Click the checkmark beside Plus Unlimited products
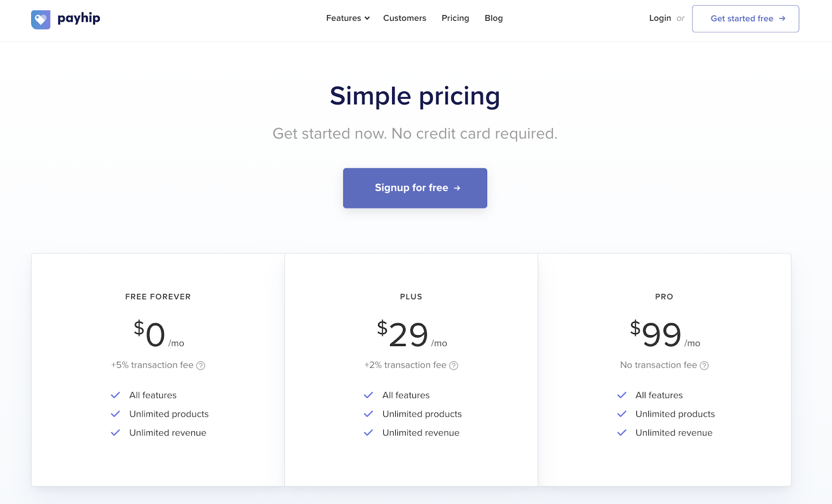This screenshot has height=504, width=832. coord(369,414)
